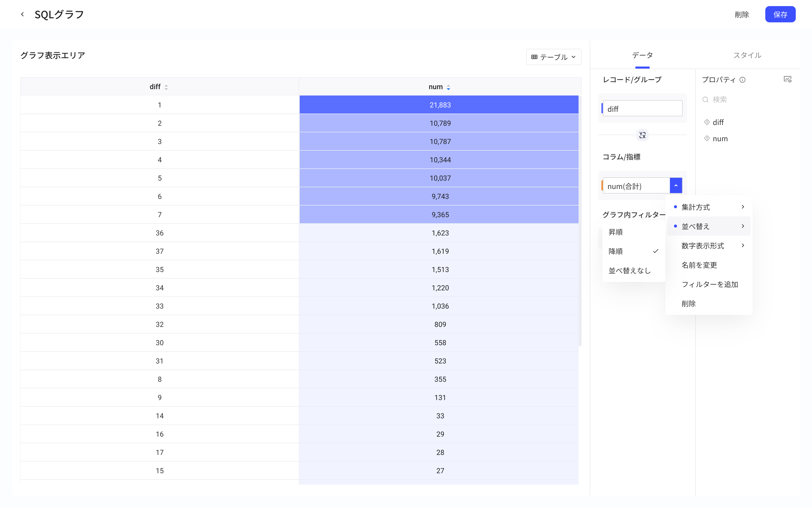812x508 pixels.
Task: Choose 削除 in the num context menu
Action: pos(709,304)
